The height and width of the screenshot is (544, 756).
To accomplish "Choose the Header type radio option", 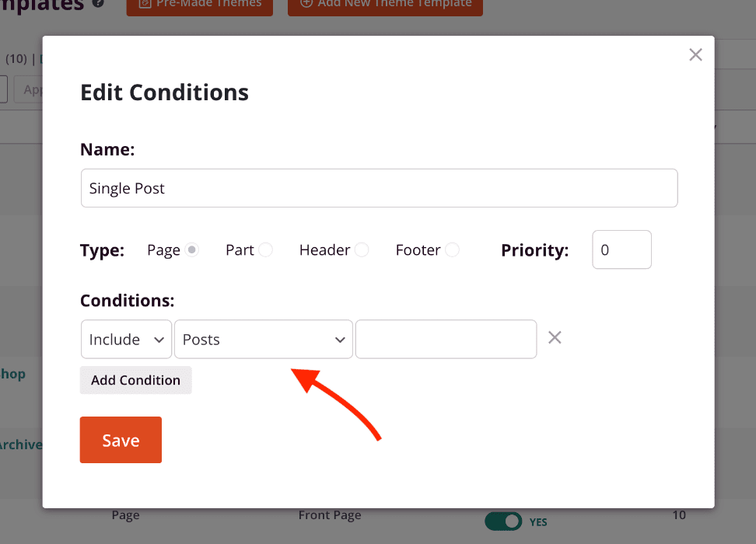I will click(361, 250).
